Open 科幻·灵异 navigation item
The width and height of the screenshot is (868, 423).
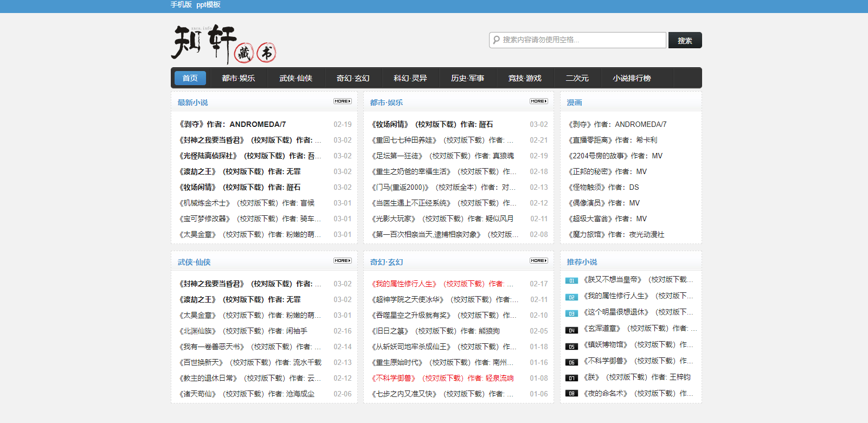click(x=410, y=78)
